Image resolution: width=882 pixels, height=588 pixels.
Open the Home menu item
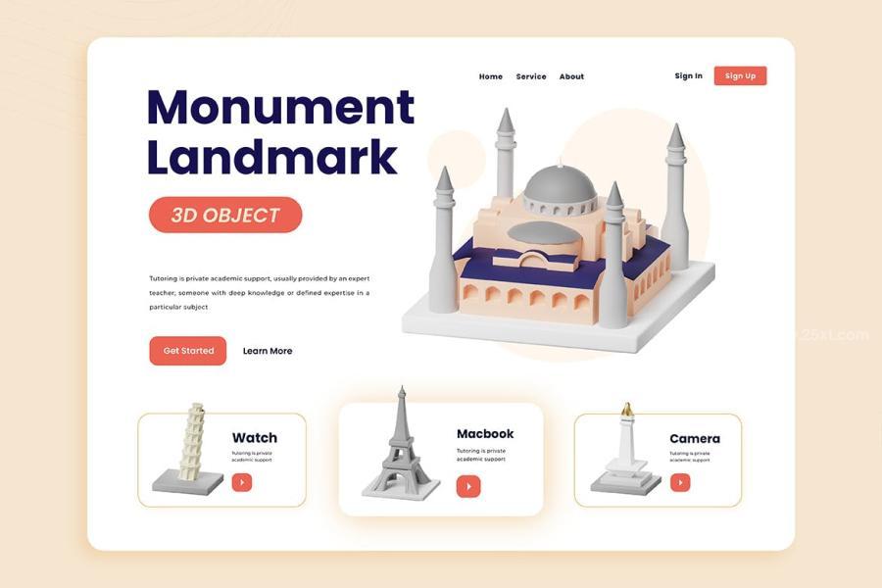[491, 76]
